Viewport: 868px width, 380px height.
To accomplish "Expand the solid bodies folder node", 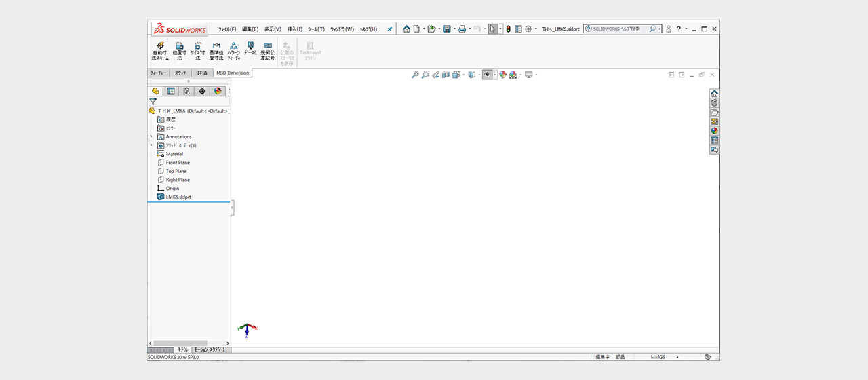I will coord(151,145).
